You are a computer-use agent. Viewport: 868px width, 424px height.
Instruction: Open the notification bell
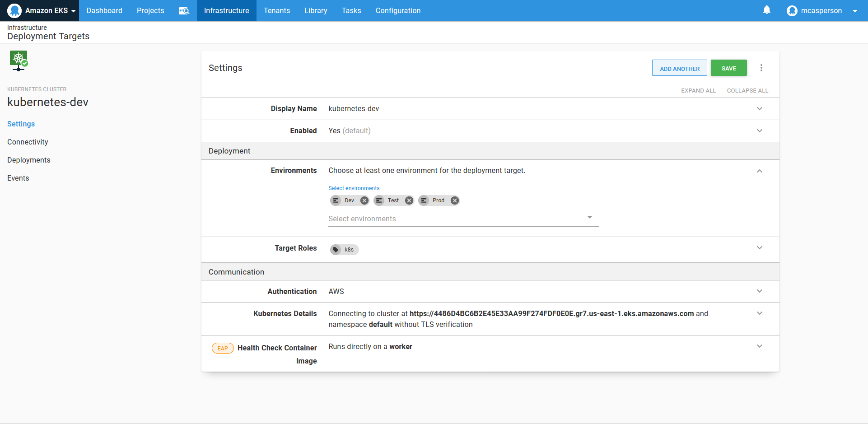coord(766,10)
